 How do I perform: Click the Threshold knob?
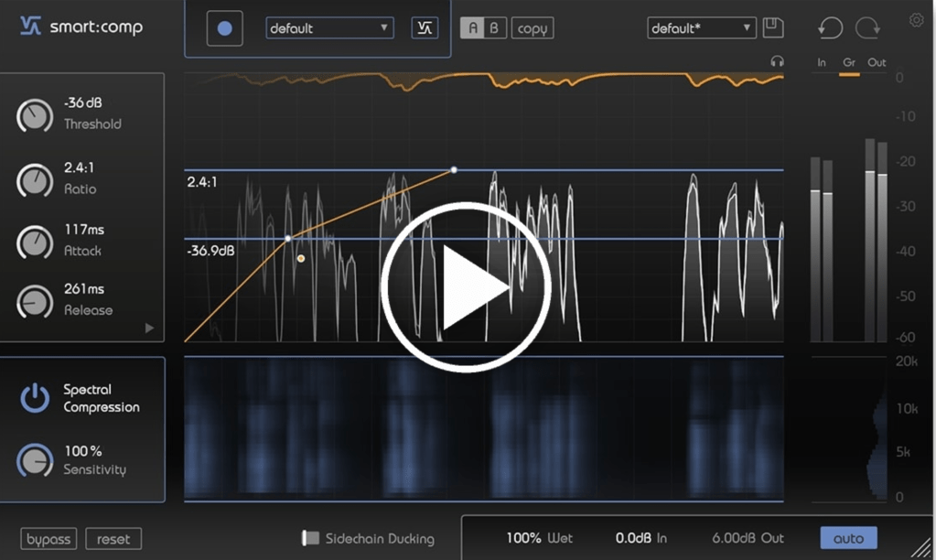click(x=35, y=115)
